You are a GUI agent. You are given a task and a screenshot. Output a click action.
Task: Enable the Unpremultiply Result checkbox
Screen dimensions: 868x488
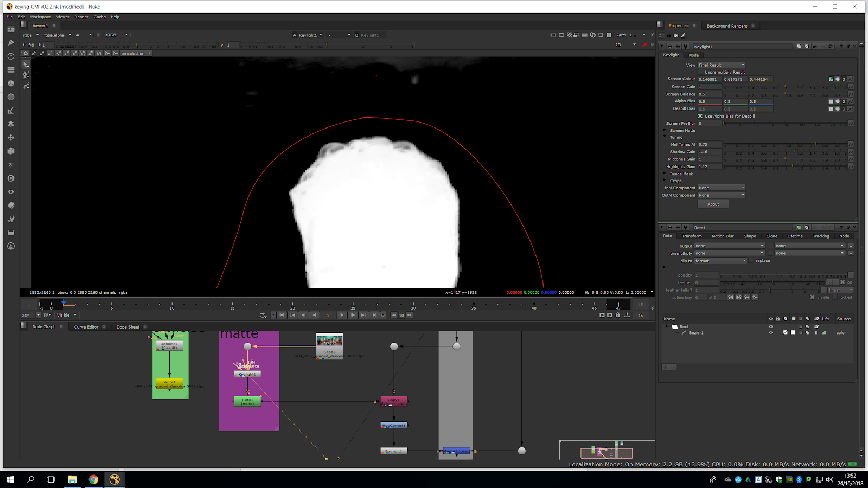[x=700, y=72]
